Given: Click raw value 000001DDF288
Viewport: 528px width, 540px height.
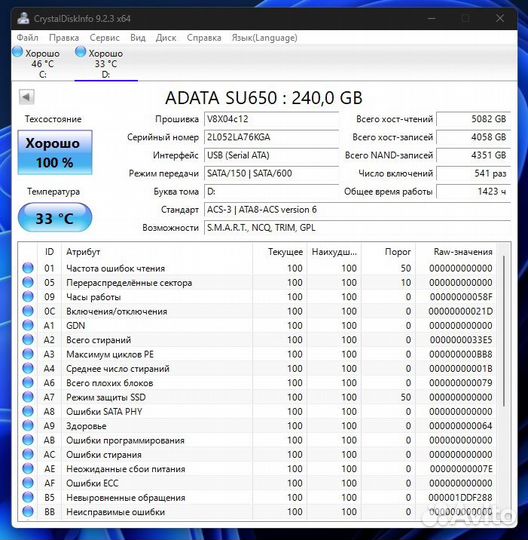Looking at the screenshot, I should click(x=460, y=498).
